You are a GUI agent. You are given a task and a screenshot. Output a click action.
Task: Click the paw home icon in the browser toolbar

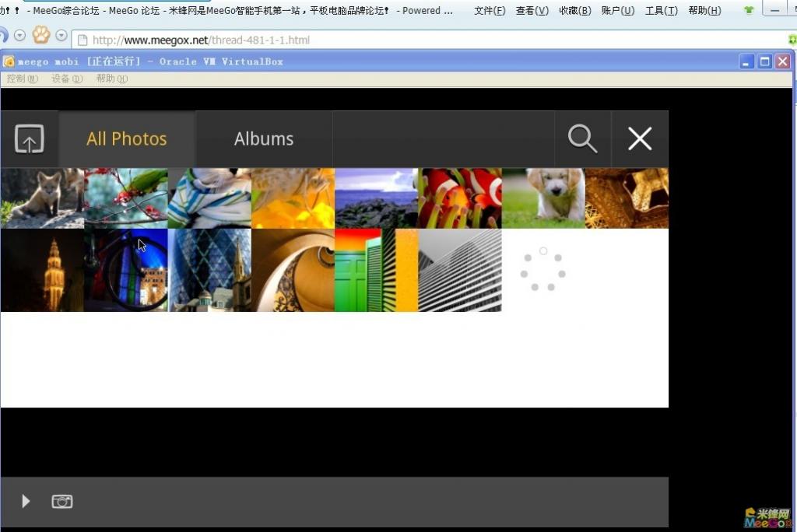coord(41,35)
